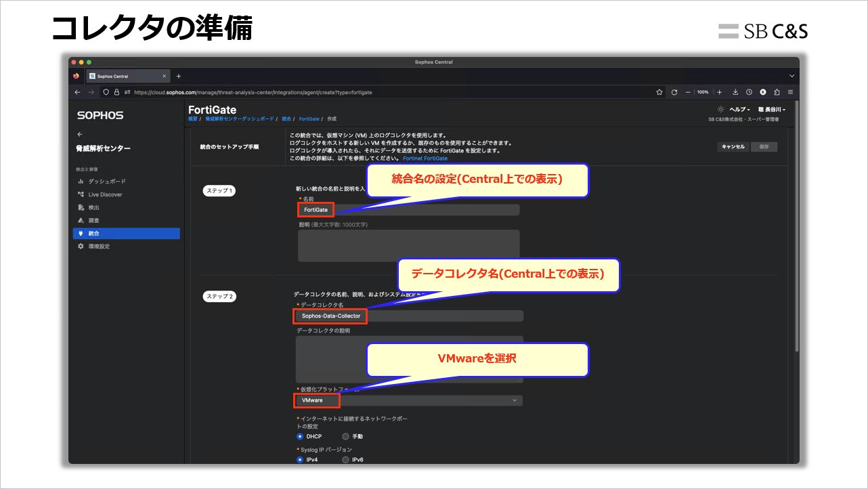Image resolution: width=868 pixels, height=489 pixels.
Task: Reset the 100% zoom level
Action: pos(703,92)
